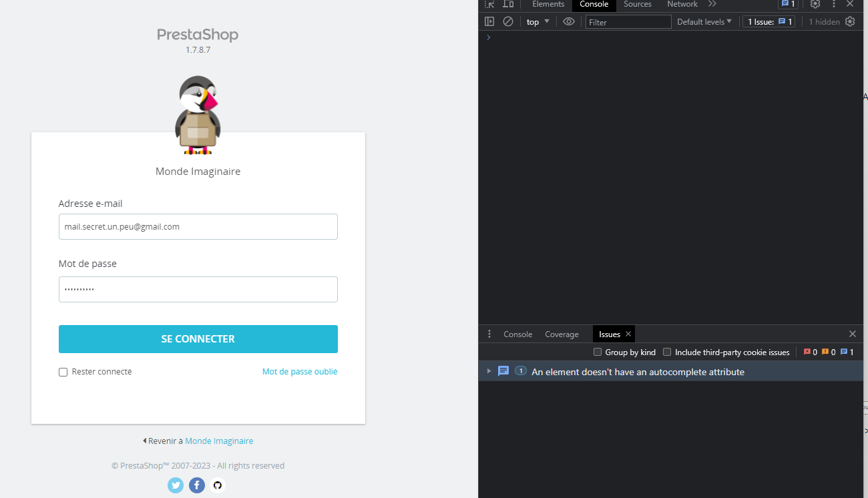Screen dimensions: 868x498
Task: Open the Mot de passe oublie link
Action: [300, 372]
